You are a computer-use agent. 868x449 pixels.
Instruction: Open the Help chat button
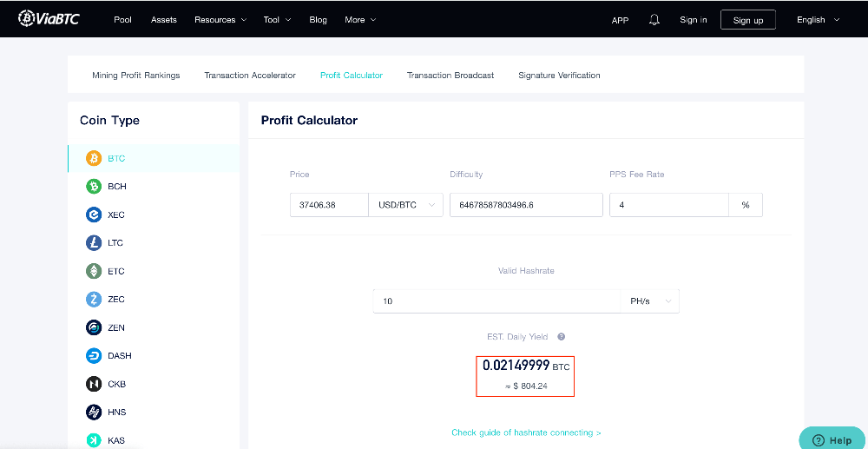click(x=832, y=440)
